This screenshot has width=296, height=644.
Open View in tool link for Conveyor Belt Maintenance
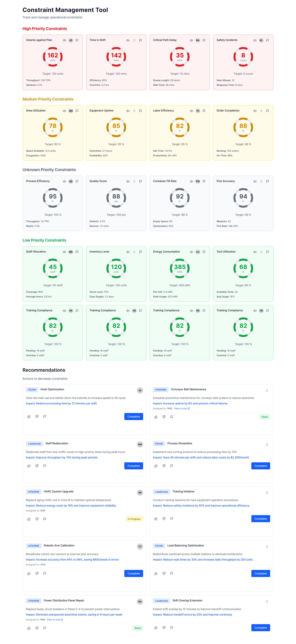pyautogui.click(x=182, y=409)
